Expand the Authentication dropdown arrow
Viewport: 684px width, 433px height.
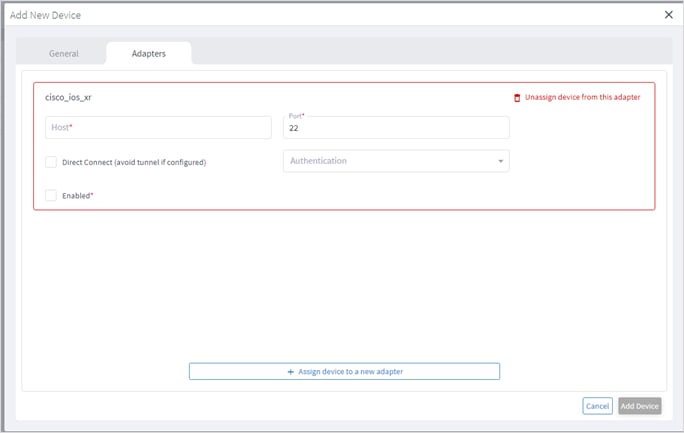[x=500, y=161]
